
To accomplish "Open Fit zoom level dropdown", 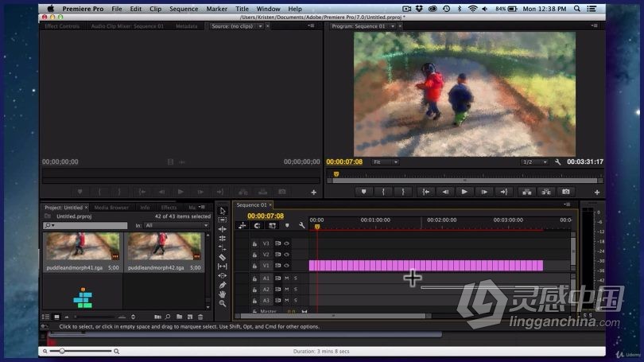I will (386, 162).
